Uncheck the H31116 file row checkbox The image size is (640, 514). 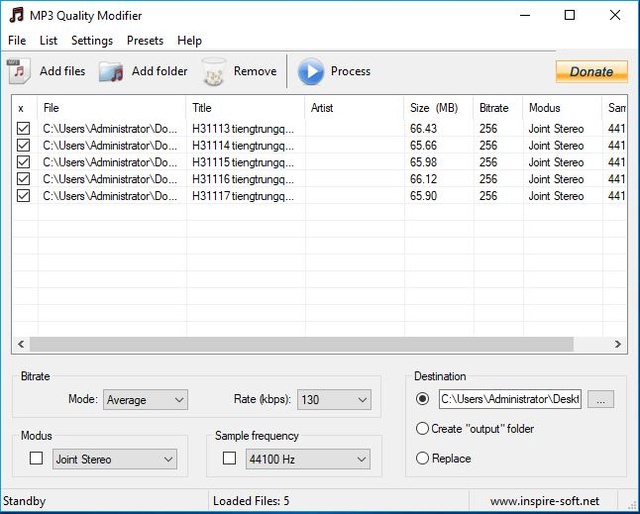coord(23,179)
